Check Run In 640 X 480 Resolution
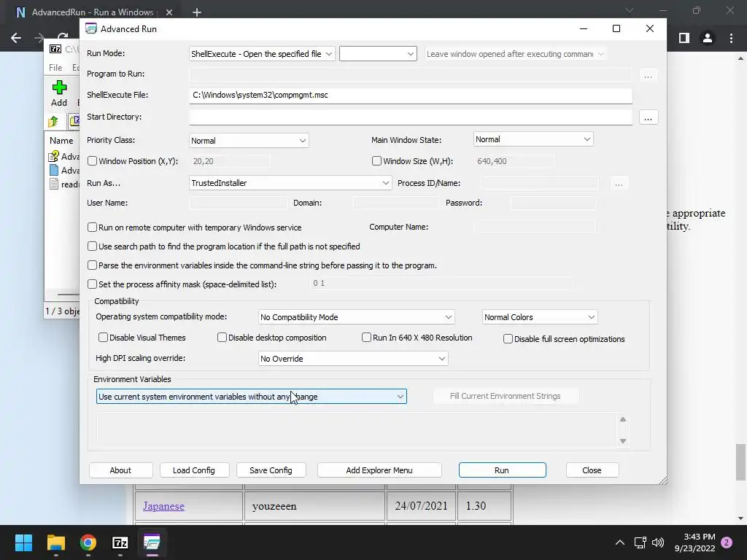The image size is (747, 560). coord(366,337)
